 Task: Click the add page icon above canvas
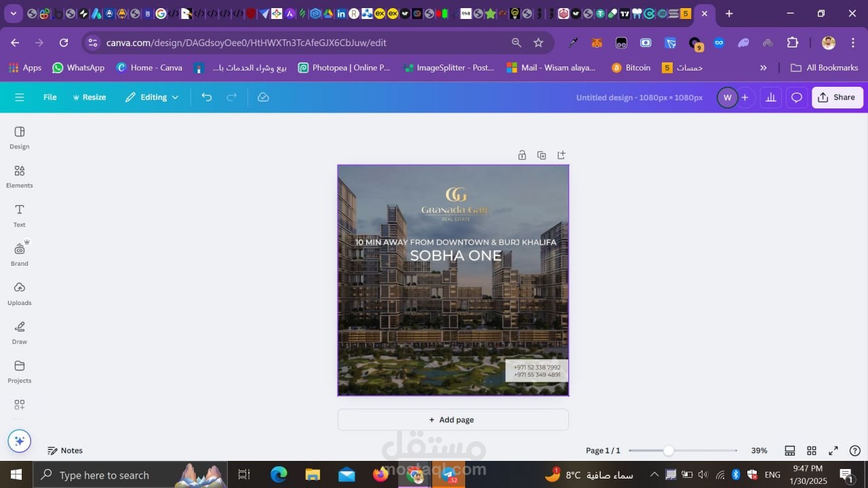coord(561,155)
